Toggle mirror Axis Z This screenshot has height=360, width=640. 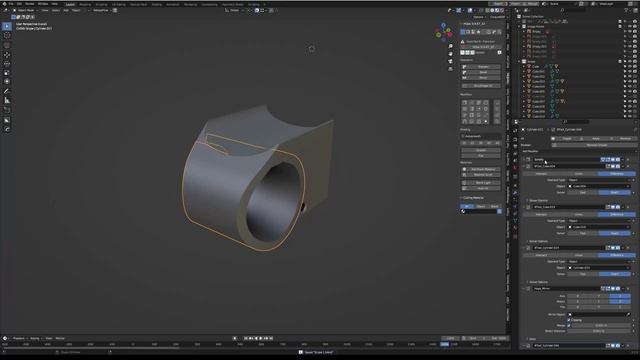(x=620, y=296)
